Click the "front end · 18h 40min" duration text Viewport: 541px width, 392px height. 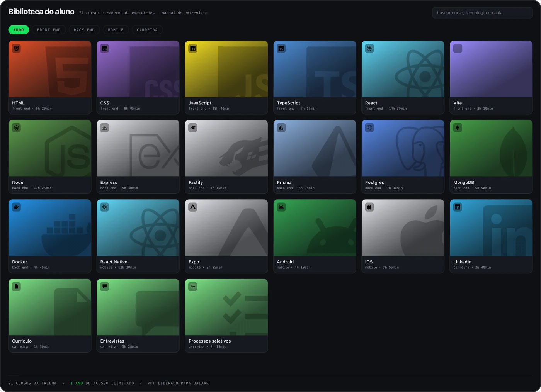click(209, 109)
